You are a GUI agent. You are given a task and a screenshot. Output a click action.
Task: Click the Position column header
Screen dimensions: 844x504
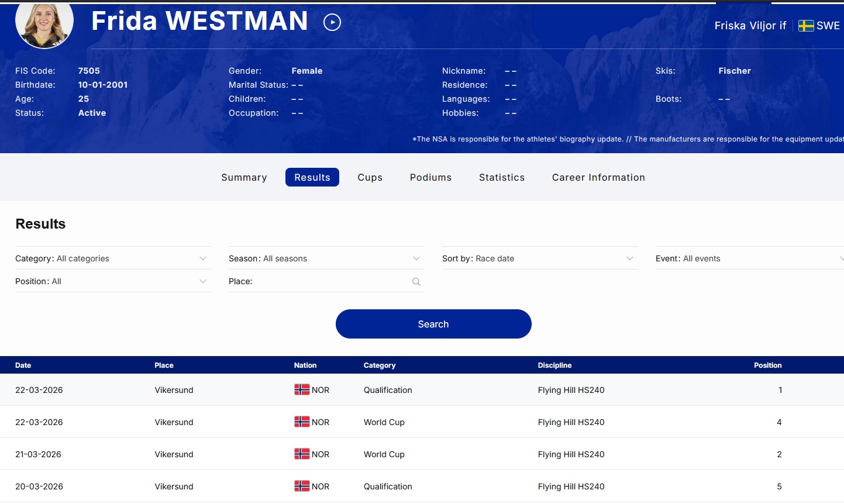(x=768, y=365)
